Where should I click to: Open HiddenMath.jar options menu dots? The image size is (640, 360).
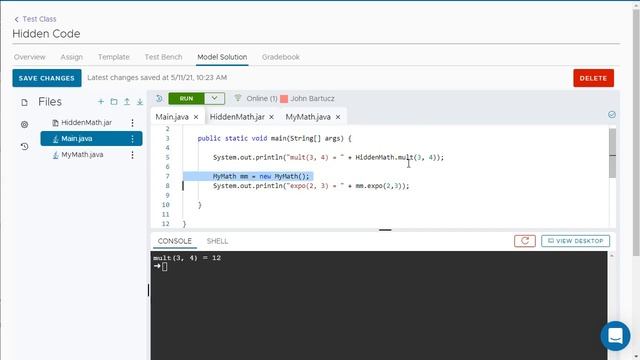tap(132, 122)
